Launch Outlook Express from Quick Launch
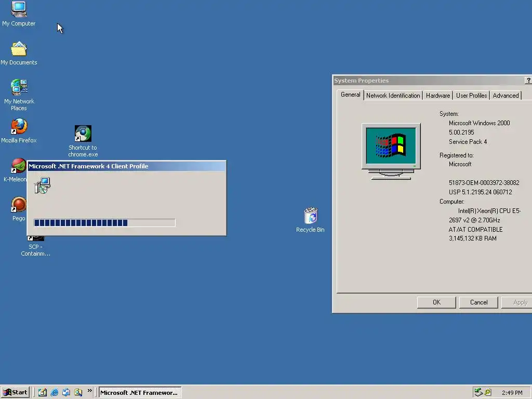Image resolution: width=532 pixels, height=399 pixels. coord(66,393)
